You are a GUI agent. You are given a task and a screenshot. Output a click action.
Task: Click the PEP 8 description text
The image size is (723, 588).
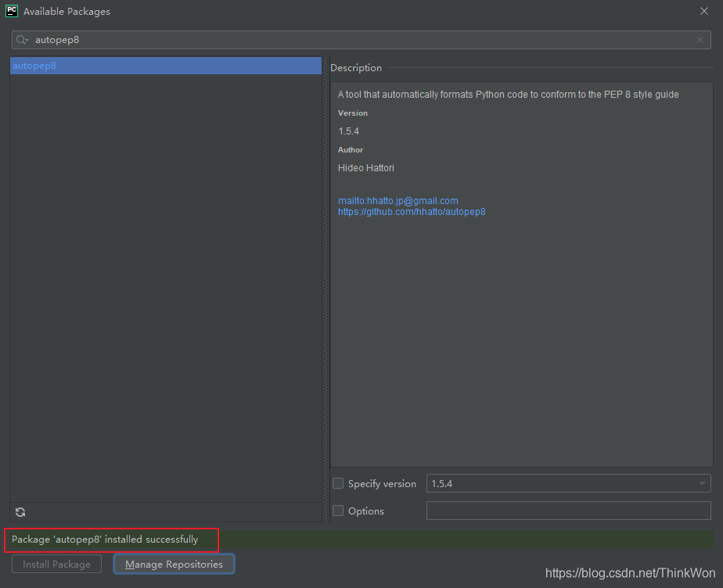[x=508, y=95]
